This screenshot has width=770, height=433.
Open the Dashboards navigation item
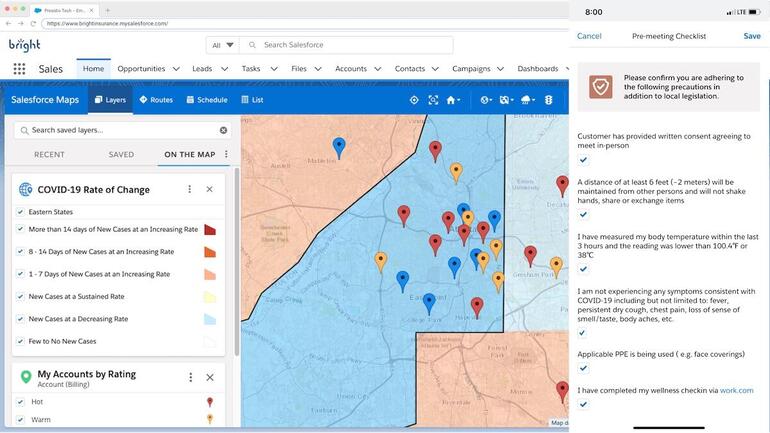pos(538,69)
